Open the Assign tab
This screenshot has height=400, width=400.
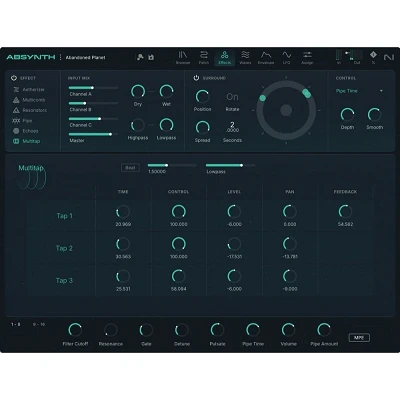[307, 58]
